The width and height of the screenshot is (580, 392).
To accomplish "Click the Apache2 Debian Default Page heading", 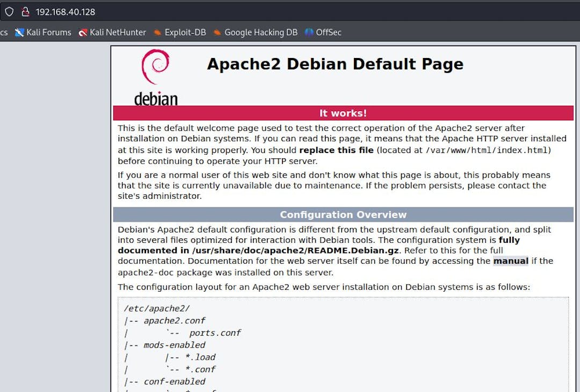I will pyautogui.click(x=335, y=64).
